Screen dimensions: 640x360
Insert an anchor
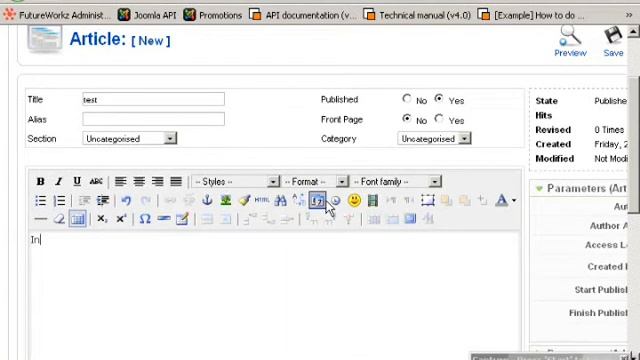[x=207, y=200]
